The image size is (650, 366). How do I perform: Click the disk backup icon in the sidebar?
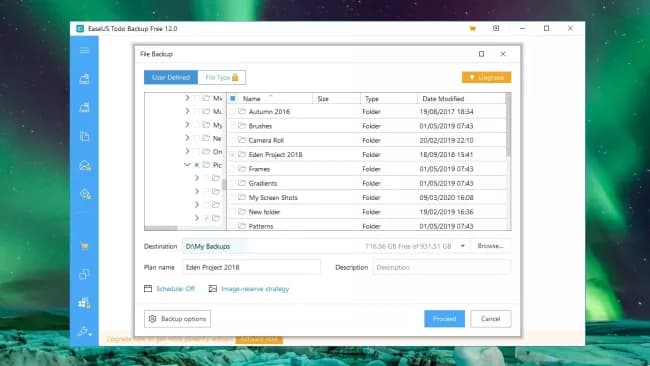click(84, 79)
